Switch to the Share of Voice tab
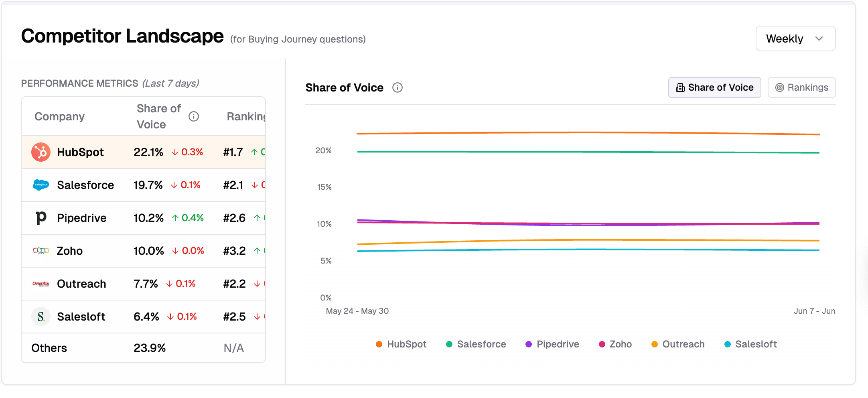The width and height of the screenshot is (868, 398). (x=714, y=87)
